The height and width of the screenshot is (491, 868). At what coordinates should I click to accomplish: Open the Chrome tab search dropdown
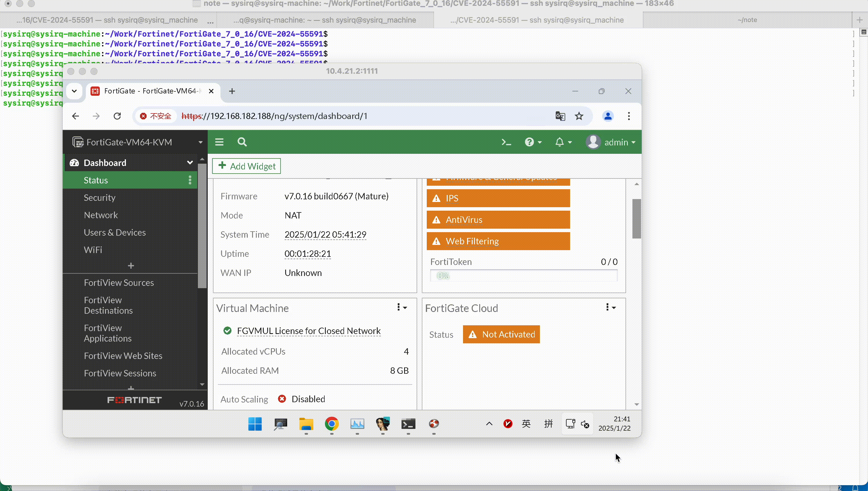(x=75, y=91)
